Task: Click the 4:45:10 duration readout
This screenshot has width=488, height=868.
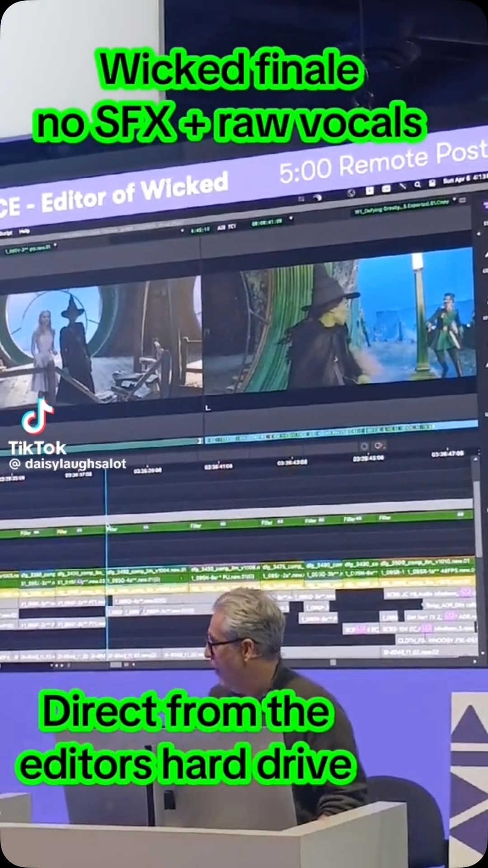Action: coord(200,229)
